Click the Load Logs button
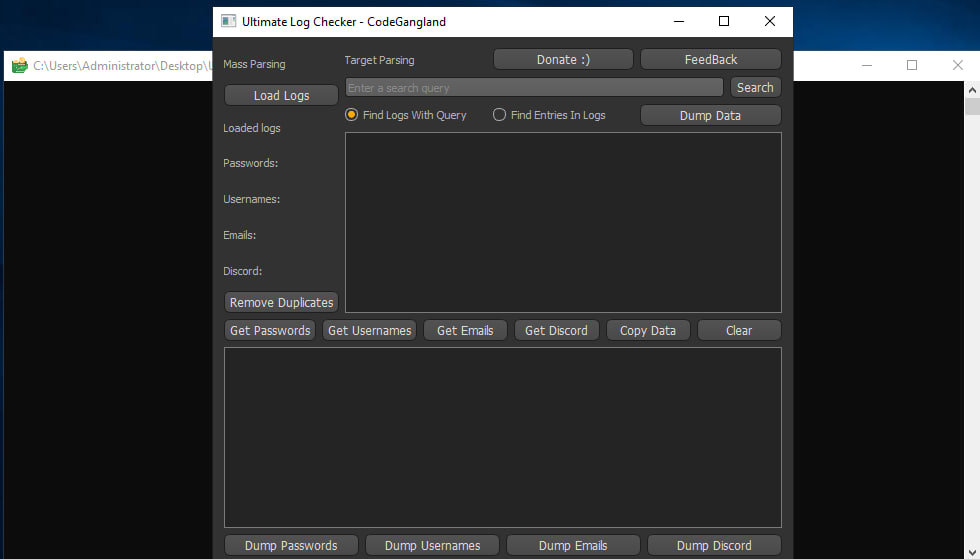This screenshot has height=559, width=980. tap(281, 96)
